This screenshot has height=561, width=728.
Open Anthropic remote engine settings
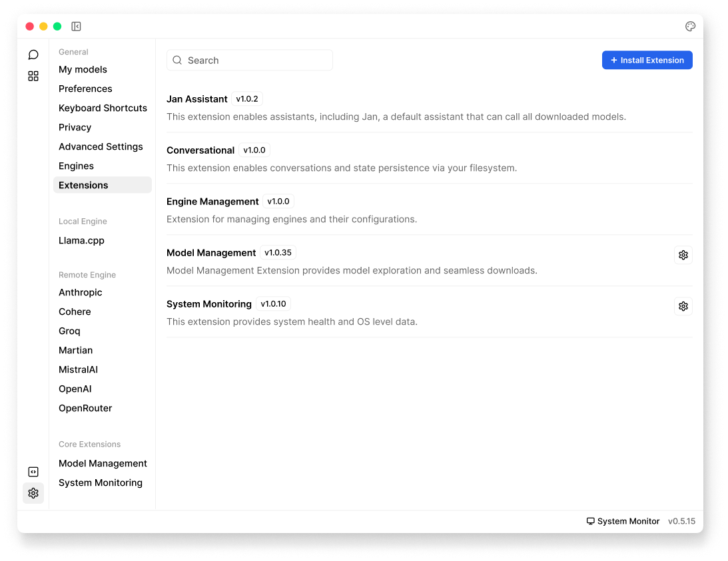pyautogui.click(x=80, y=292)
